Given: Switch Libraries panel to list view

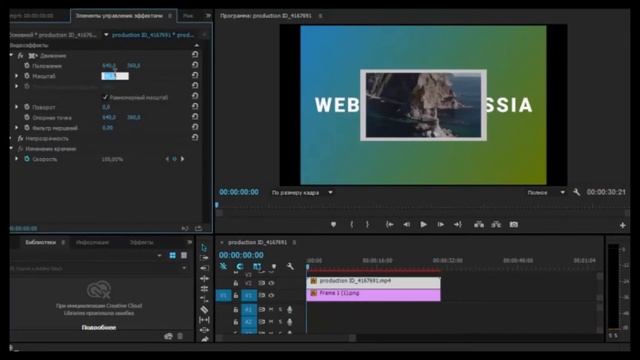Looking at the screenshot, I should [184, 255].
